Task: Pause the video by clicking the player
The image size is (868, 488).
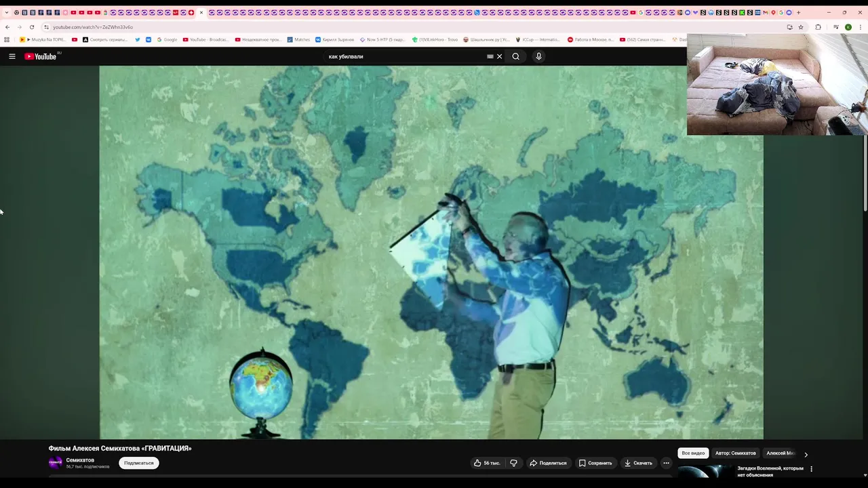Action: [x=431, y=252]
